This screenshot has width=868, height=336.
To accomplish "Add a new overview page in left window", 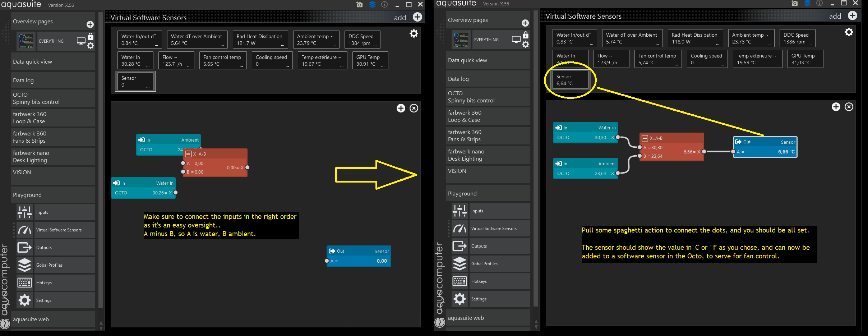I will pyautogui.click(x=90, y=24).
